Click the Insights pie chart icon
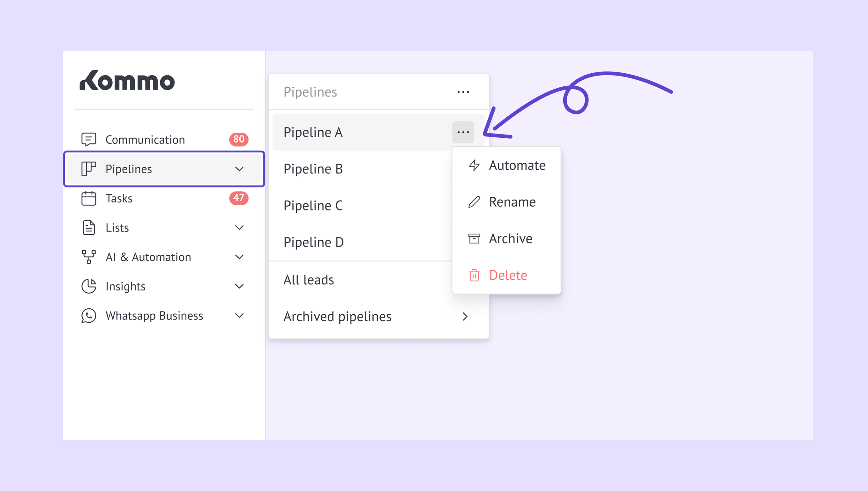 coord(89,286)
